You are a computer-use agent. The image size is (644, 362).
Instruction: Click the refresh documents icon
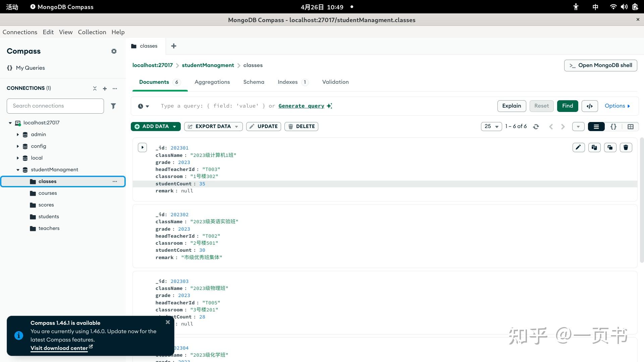(536, 127)
